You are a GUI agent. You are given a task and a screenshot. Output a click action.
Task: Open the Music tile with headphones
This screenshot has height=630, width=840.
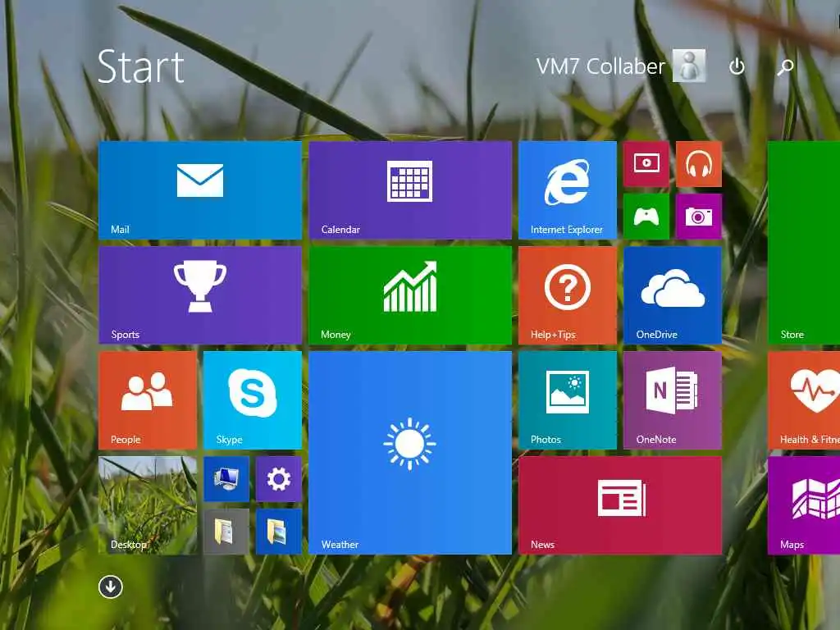(699, 164)
